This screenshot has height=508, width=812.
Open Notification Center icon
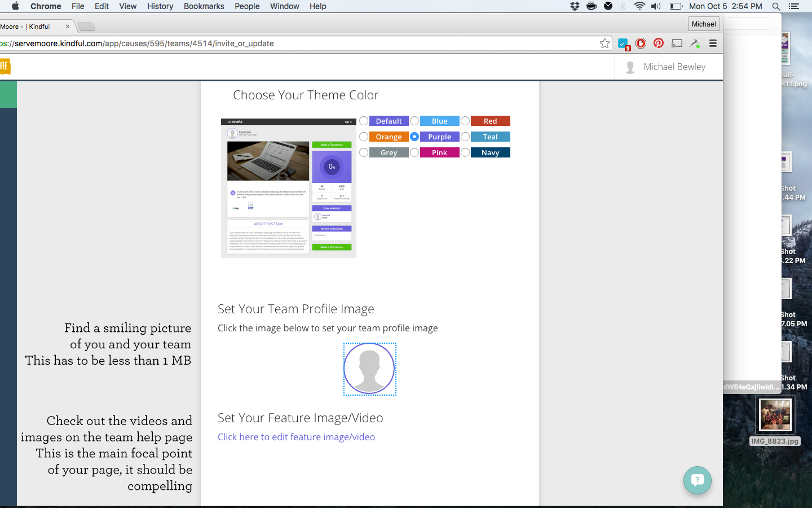pyautogui.click(x=794, y=6)
